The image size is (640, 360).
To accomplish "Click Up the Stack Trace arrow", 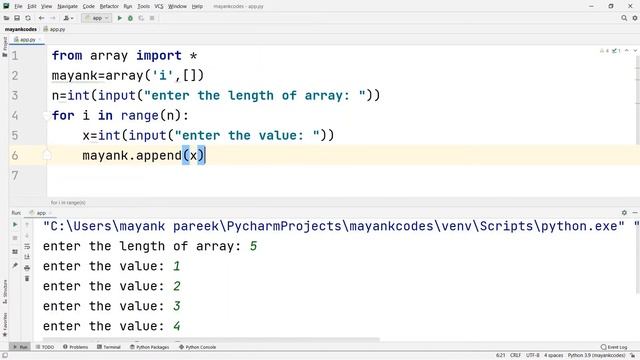I will (27, 224).
